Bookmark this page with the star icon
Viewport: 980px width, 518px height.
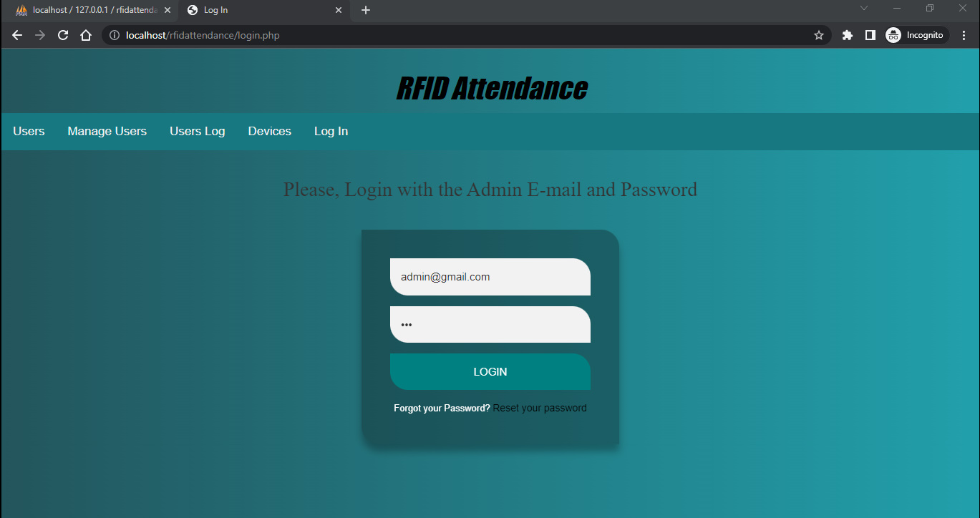[819, 35]
